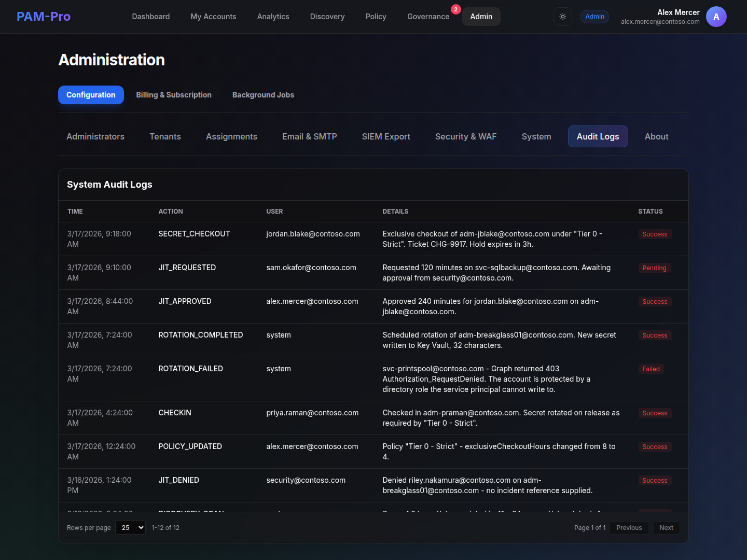The height and width of the screenshot is (560, 747).
Task: Open the About tab
Action: pos(656,136)
